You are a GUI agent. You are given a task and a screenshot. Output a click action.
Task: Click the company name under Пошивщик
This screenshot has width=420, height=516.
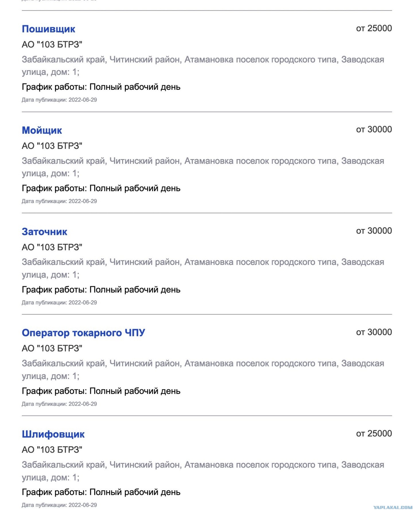(x=52, y=44)
